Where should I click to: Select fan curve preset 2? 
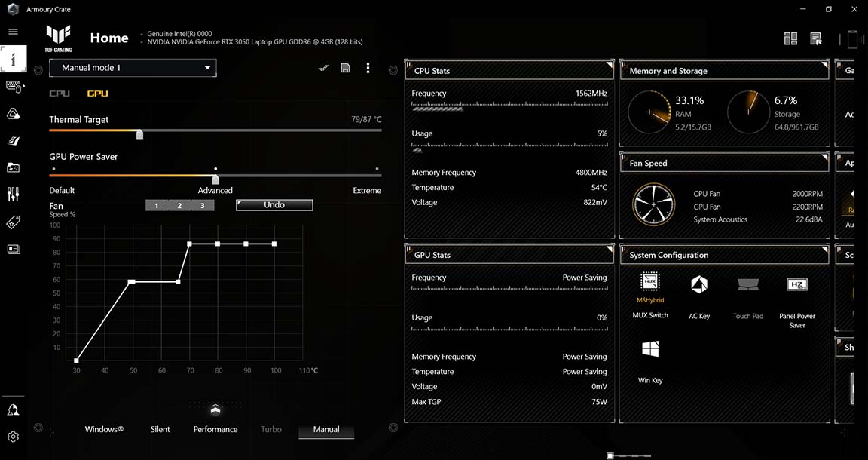coord(179,204)
